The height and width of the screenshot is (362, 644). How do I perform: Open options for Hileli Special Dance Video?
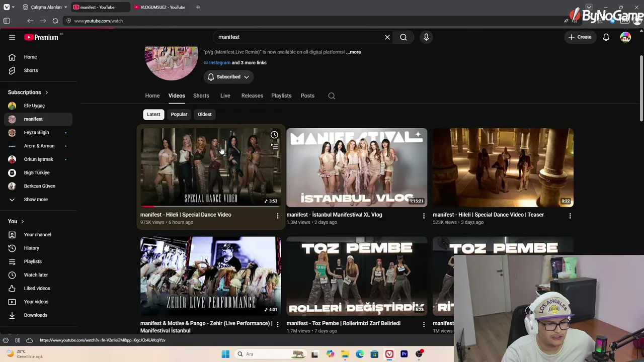click(277, 216)
